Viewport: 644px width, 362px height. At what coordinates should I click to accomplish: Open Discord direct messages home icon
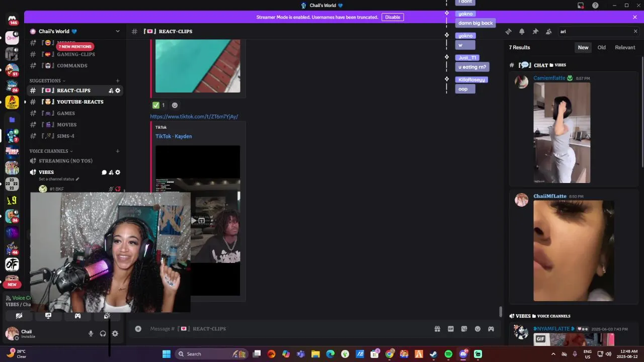pyautogui.click(x=12, y=20)
